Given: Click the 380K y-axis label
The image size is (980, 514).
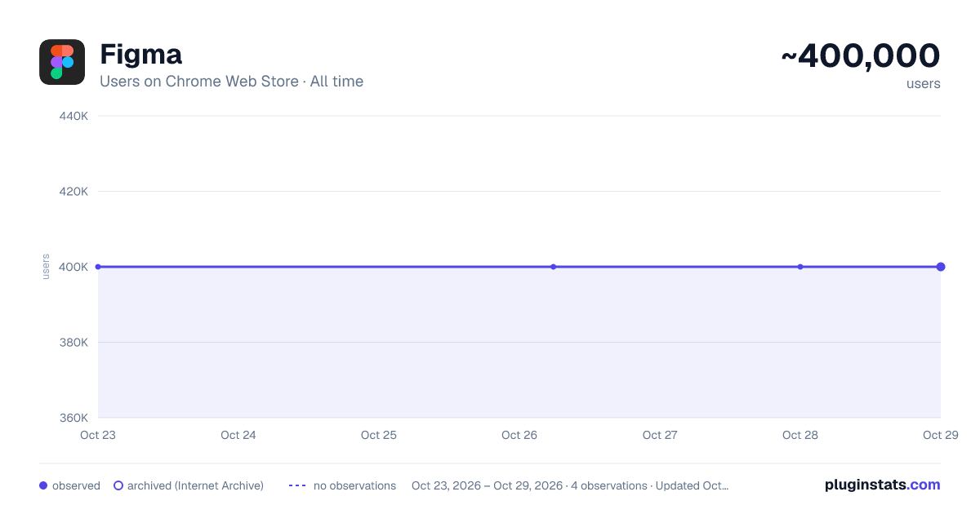Looking at the screenshot, I should coord(73,343).
